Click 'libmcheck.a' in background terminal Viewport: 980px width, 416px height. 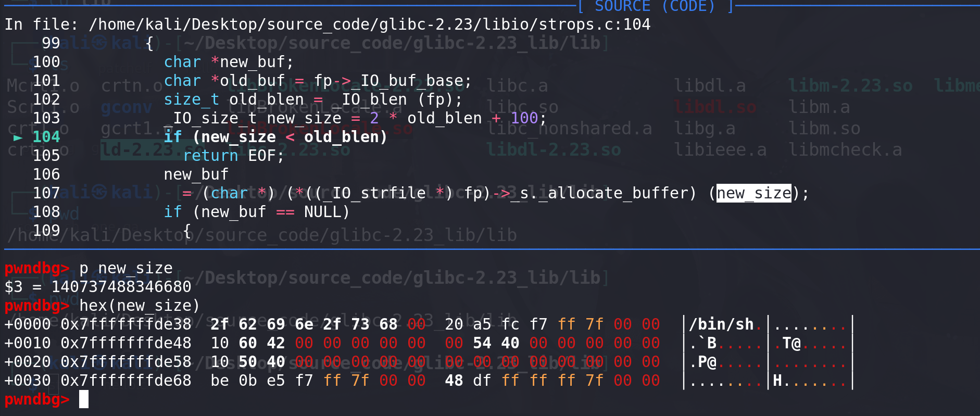pyautogui.click(x=845, y=150)
